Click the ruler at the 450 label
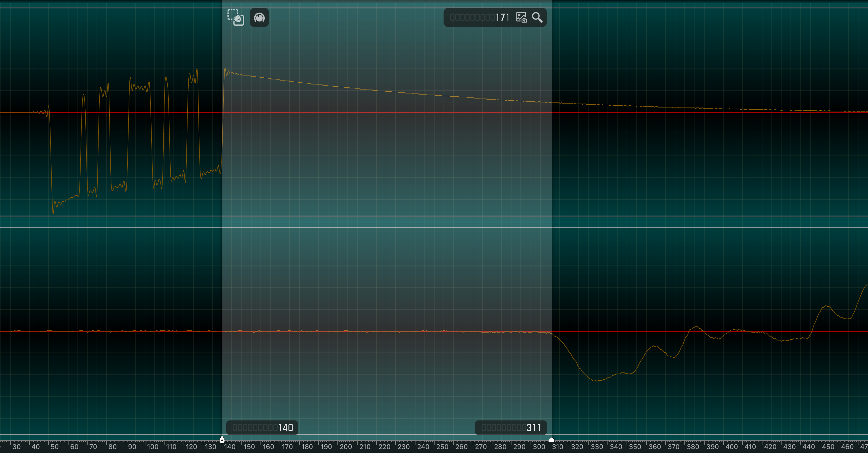868x453 pixels. click(x=828, y=447)
